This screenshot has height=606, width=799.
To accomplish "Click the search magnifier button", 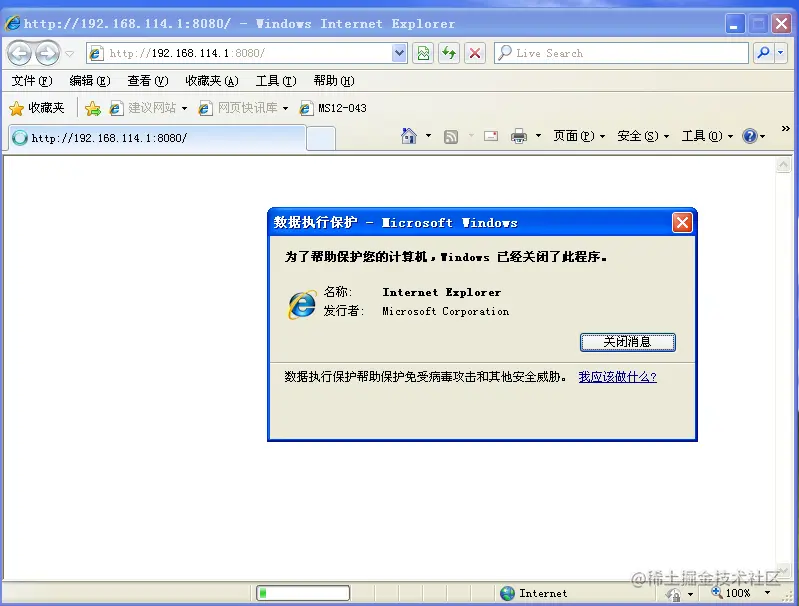I will 763,53.
